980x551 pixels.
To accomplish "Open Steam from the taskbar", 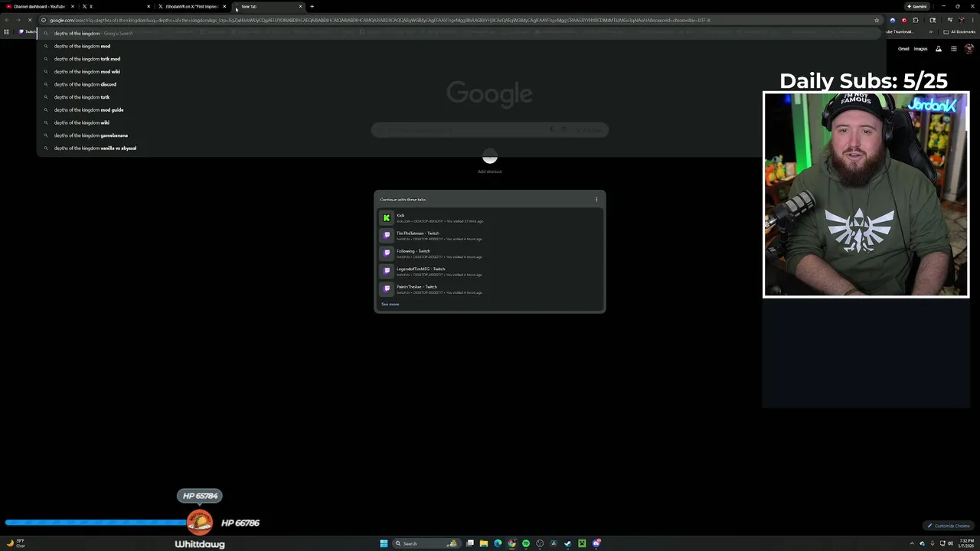I will click(567, 543).
